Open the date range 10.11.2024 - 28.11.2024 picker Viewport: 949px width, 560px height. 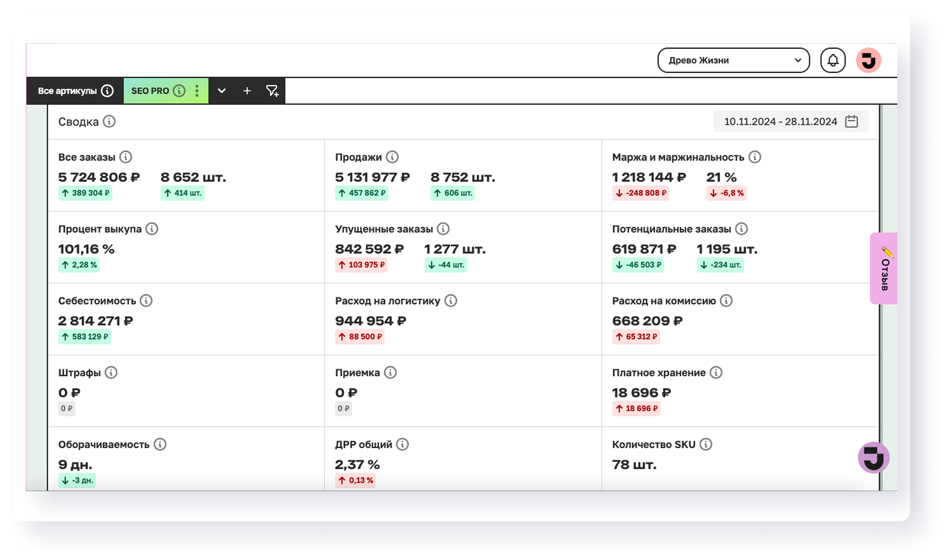point(791,122)
